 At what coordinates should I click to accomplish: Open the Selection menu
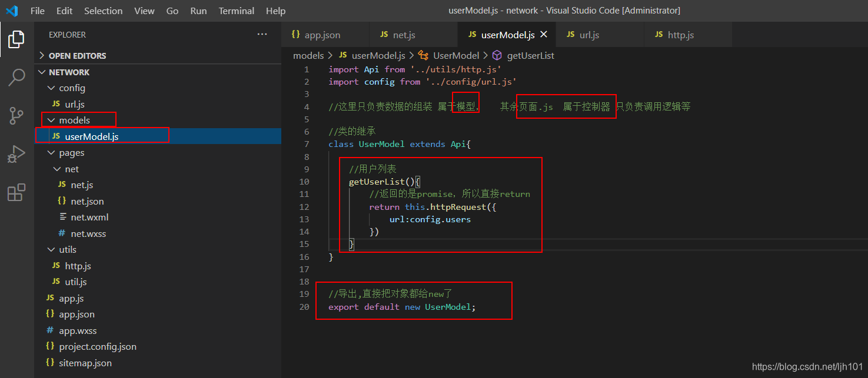pyautogui.click(x=104, y=11)
